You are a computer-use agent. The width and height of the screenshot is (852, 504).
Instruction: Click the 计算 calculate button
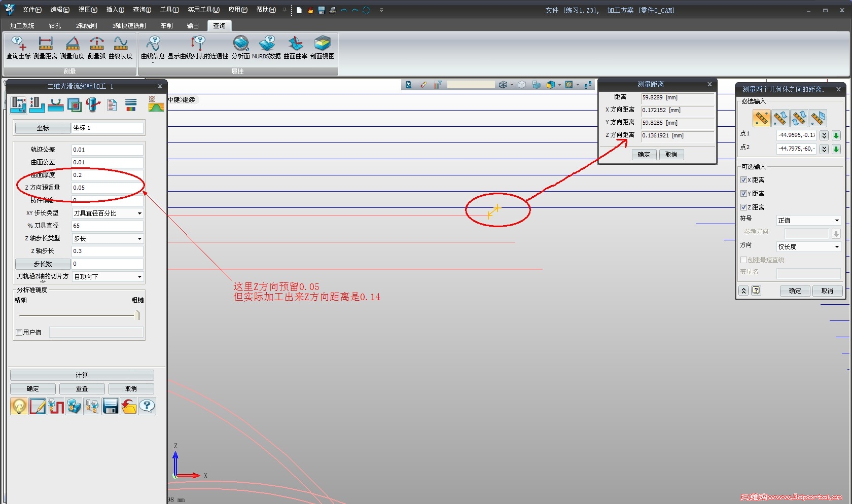[x=82, y=375]
